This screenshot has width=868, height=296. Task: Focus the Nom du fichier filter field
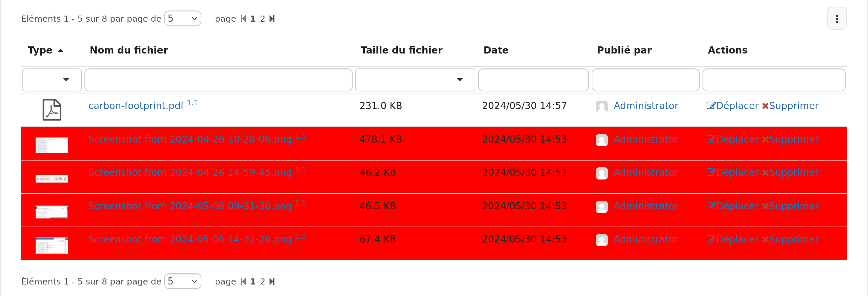click(218, 80)
